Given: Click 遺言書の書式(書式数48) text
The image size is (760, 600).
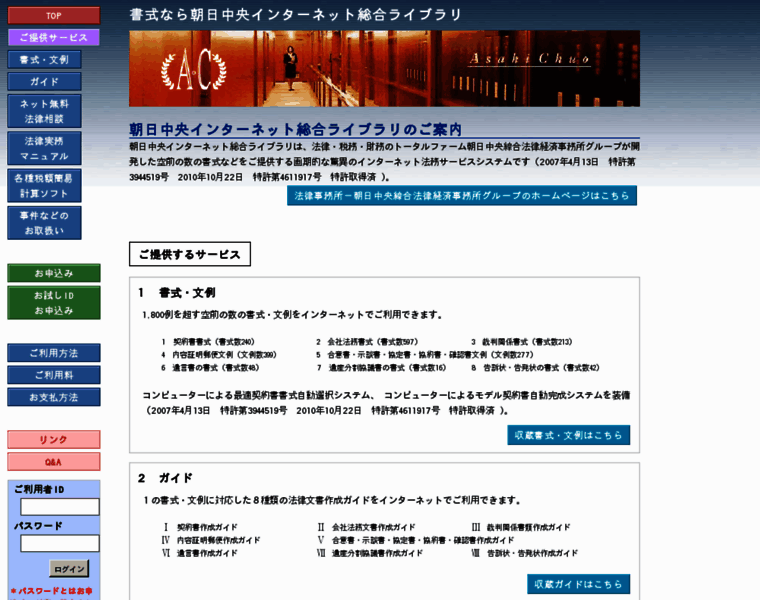Looking at the screenshot, I should coord(216,368).
